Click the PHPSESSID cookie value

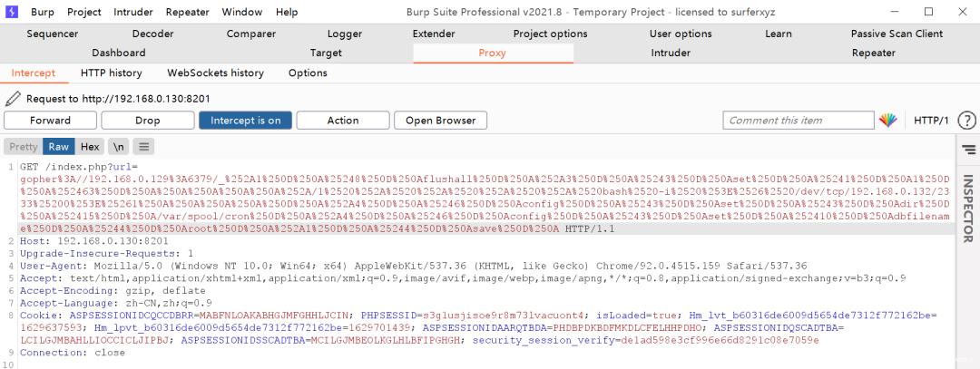tap(503, 316)
